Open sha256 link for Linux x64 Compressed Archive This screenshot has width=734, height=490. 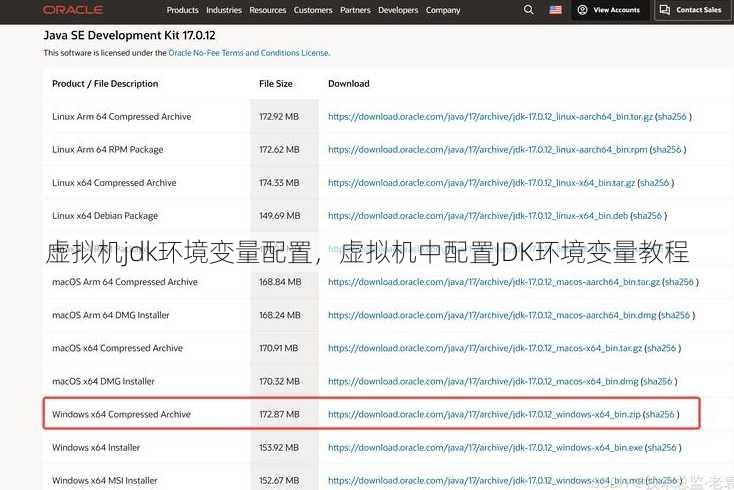654,183
